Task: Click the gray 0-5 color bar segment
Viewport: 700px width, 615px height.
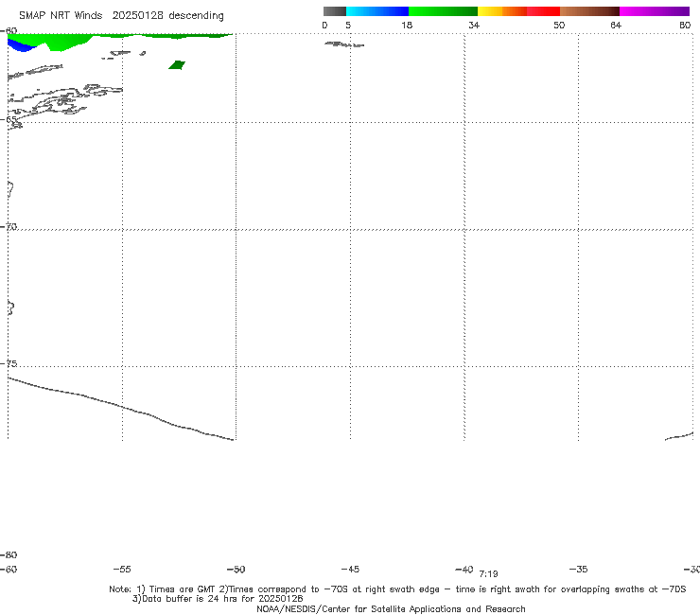Action: 335,11
